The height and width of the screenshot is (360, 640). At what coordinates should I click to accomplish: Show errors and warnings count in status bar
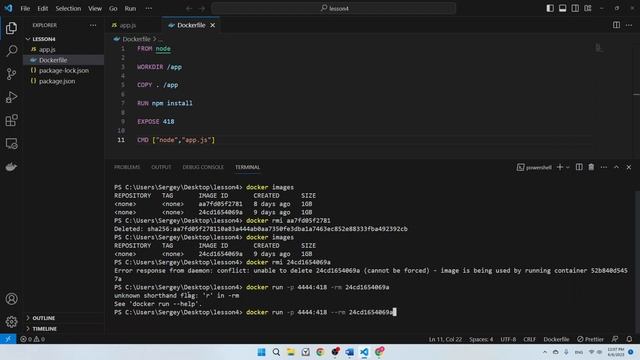pyautogui.click(x=32, y=339)
